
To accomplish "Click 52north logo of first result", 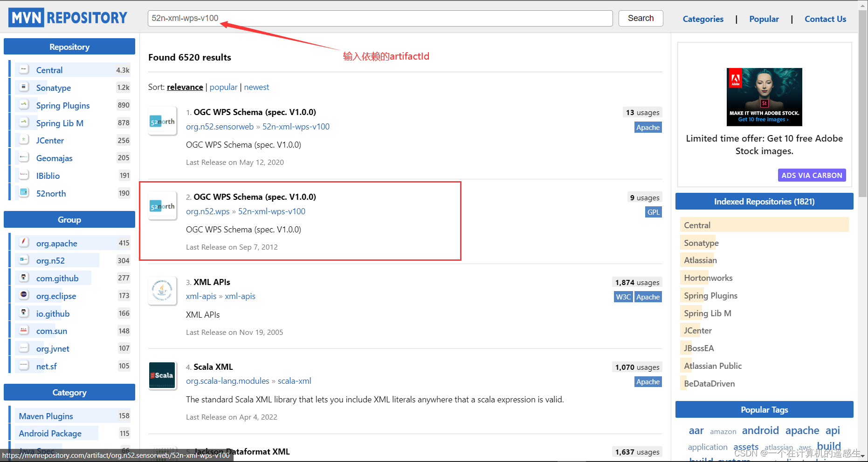I will tap(162, 121).
